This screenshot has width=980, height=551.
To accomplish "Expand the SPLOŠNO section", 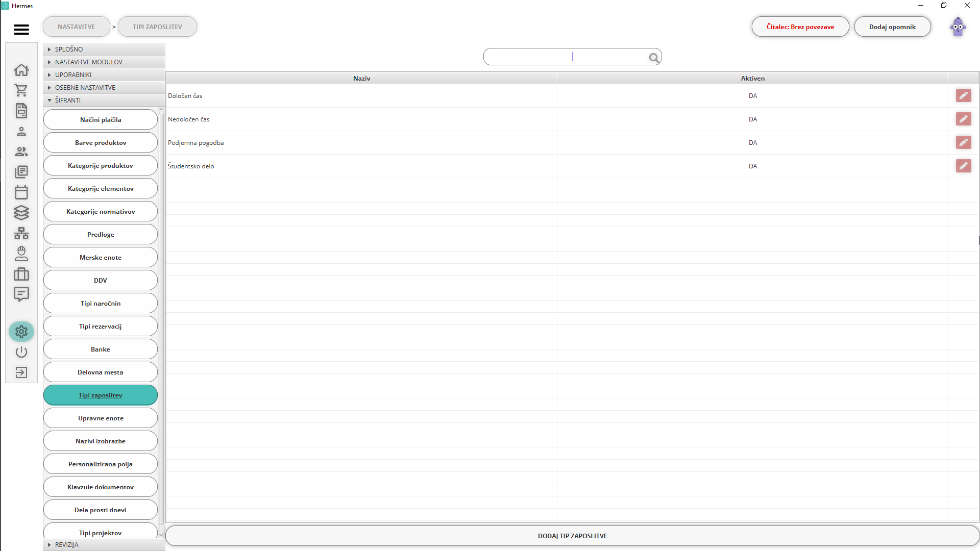I will (x=104, y=49).
